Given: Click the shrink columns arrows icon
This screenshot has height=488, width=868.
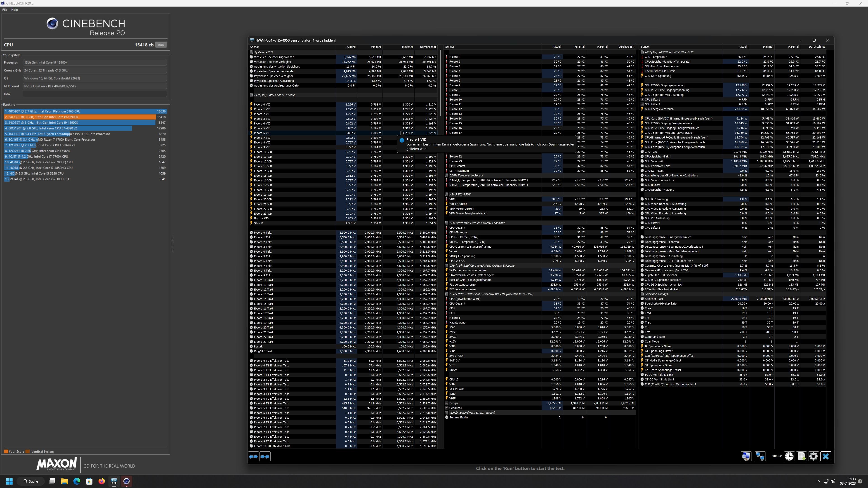Looking at the screenshot, I should (x=265, y=456).
